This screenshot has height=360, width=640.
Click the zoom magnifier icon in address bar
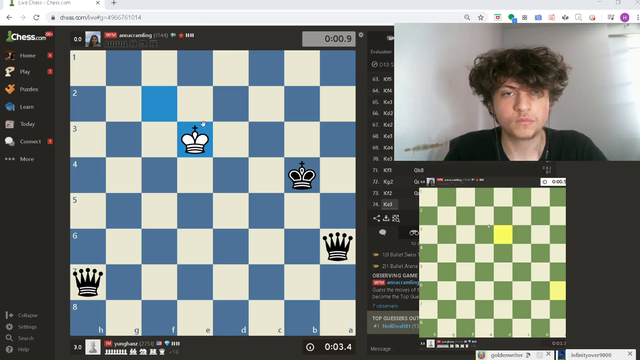467,18
